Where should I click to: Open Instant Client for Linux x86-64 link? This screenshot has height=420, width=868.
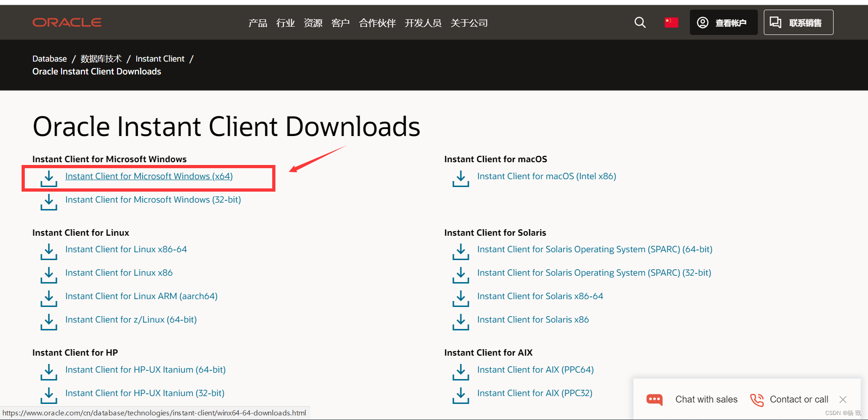(x=126, y=250)
